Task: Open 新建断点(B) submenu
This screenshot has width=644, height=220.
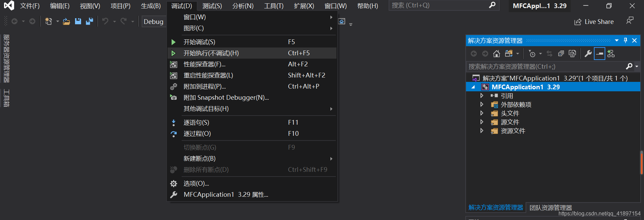Action: pos(252,158)
